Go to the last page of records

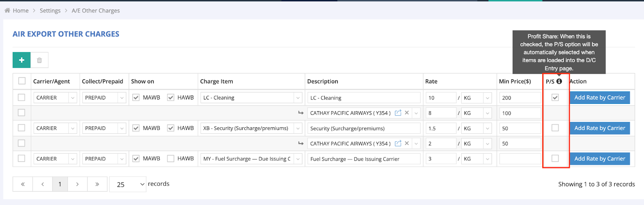click(97, 184)
